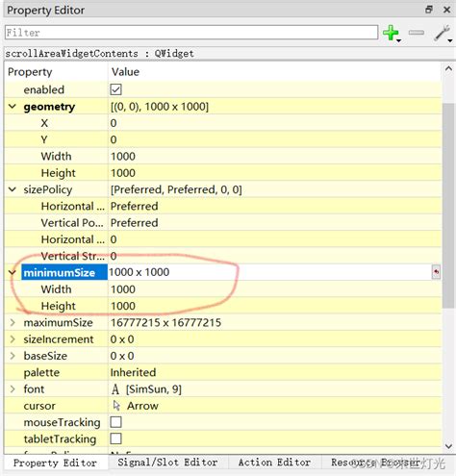Screen dimensions: 456x476
Task: Click the Arrow cursor icon value
Action: pos(116,406)
